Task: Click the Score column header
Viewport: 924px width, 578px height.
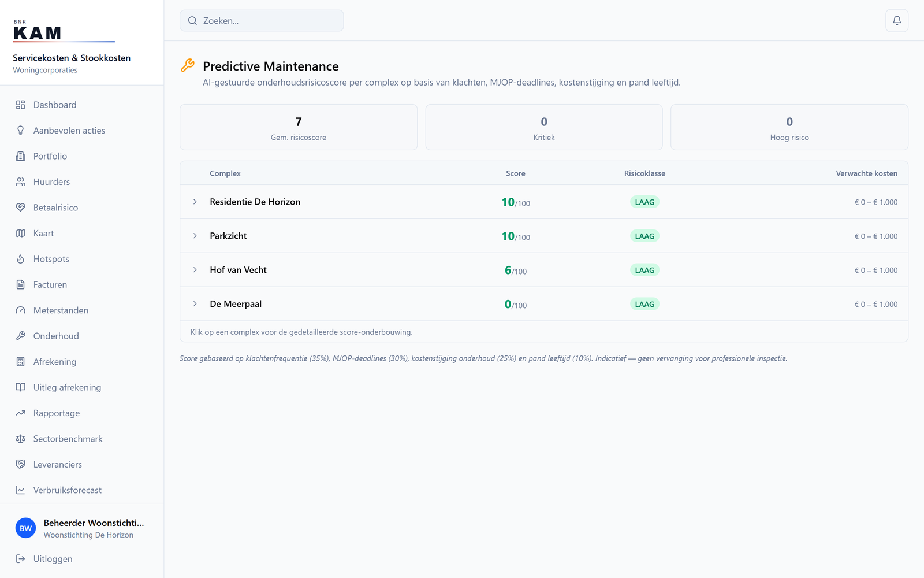Action: [x=516, y=173]
